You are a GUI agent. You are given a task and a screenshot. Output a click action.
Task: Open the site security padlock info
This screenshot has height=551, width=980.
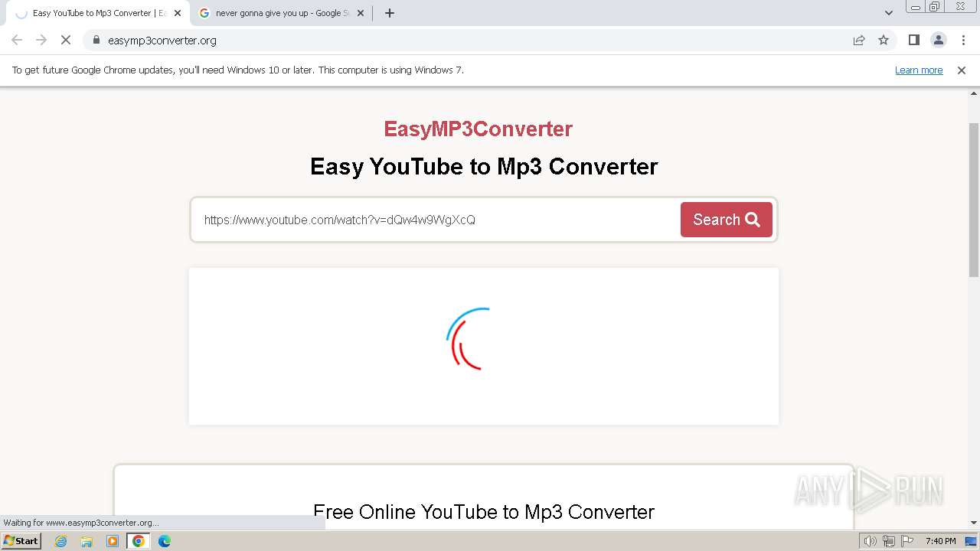click(x=96, y=41)
